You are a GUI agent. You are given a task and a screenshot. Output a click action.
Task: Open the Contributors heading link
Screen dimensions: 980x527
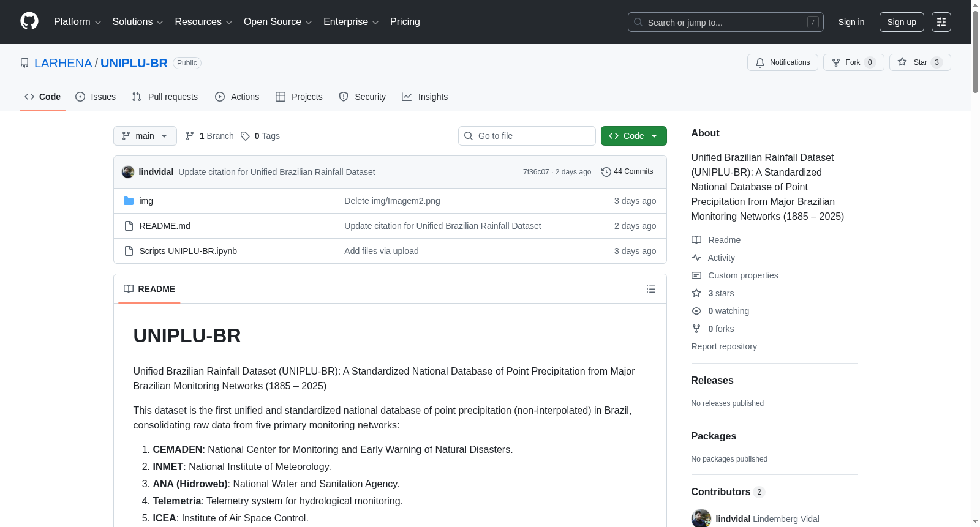coord(728,491)
